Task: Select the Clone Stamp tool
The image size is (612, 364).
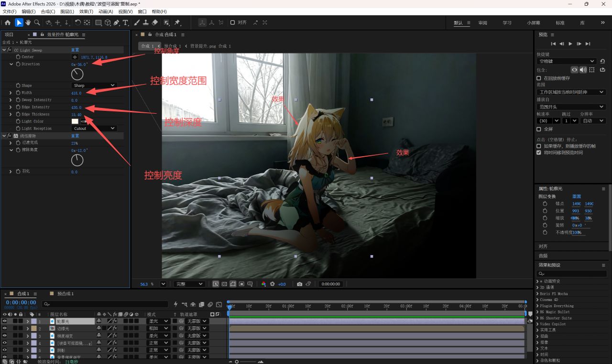Action: click(x=146, y=22)
